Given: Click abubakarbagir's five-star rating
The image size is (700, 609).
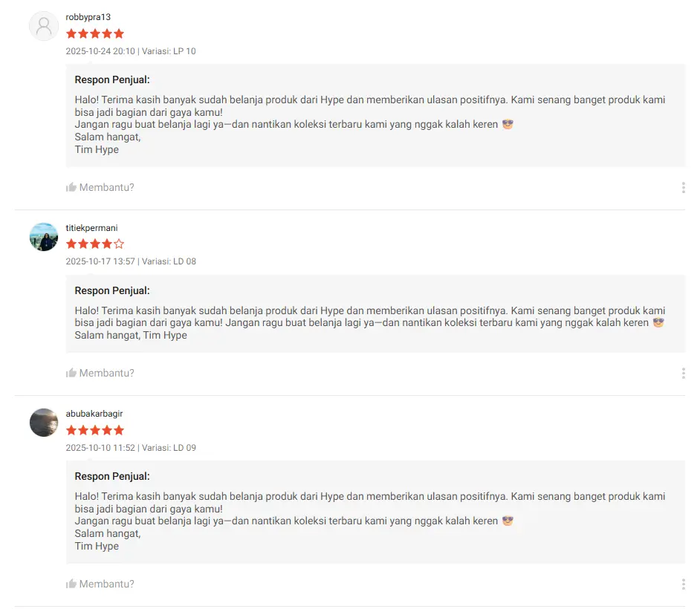Looking at the screenshot, I should click(95, 430).
